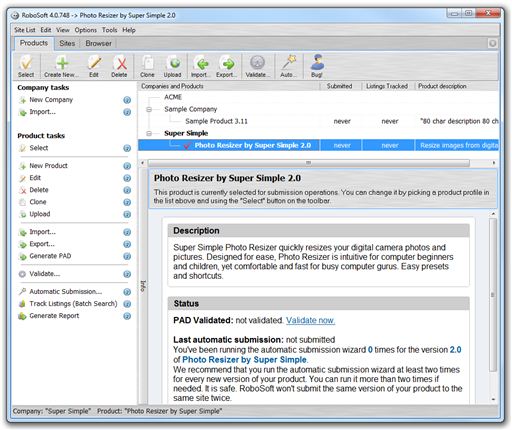Click help icon beside Automatic Submission
This screenshot has height=430, width=512.
point(127,292)
